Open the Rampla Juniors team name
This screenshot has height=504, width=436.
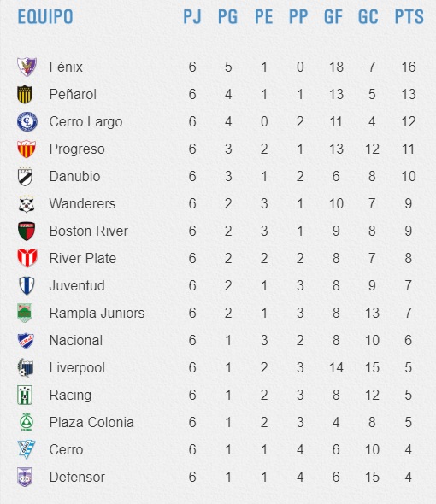click(x=97, y=313)
